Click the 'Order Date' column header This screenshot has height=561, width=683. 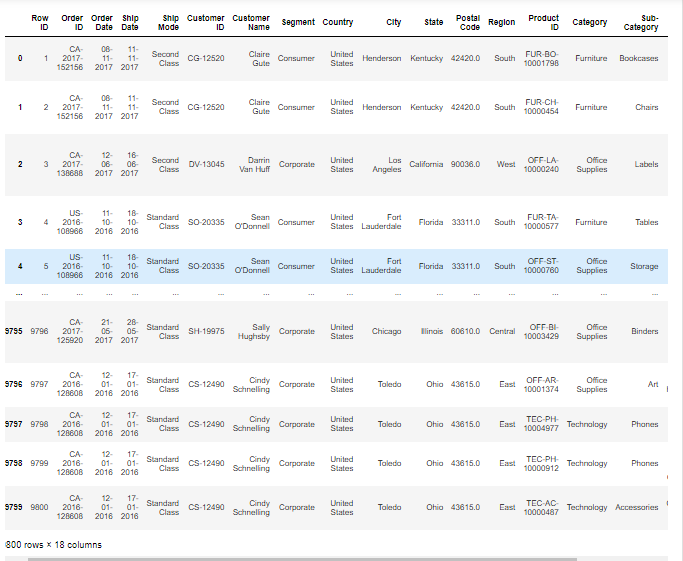[x=102, y=23]
